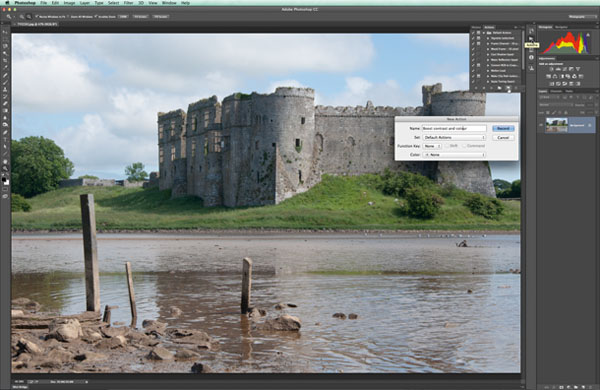Add a Vibrance adjustment
Viewport: 600px width, 390px height.
pyautogui.click(x=578, y=69)
